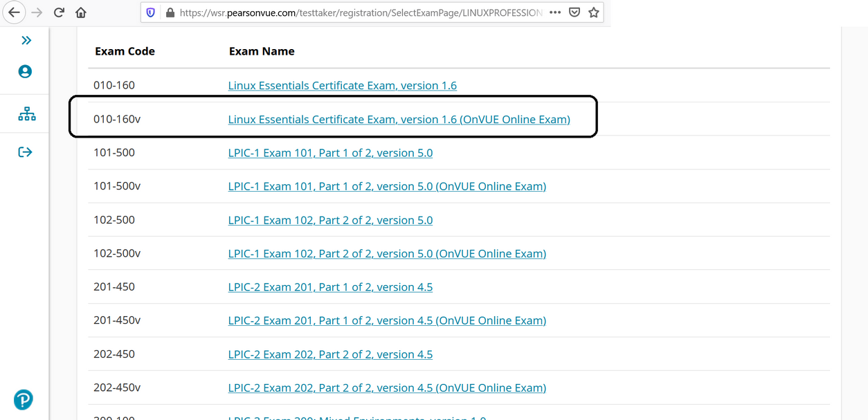
Task: Expand the left sidebar with double chevron
Action: click(26, 40)
